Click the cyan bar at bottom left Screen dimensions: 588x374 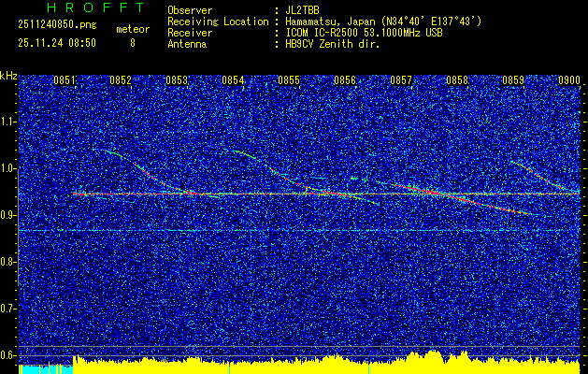[x=45, y=369]
